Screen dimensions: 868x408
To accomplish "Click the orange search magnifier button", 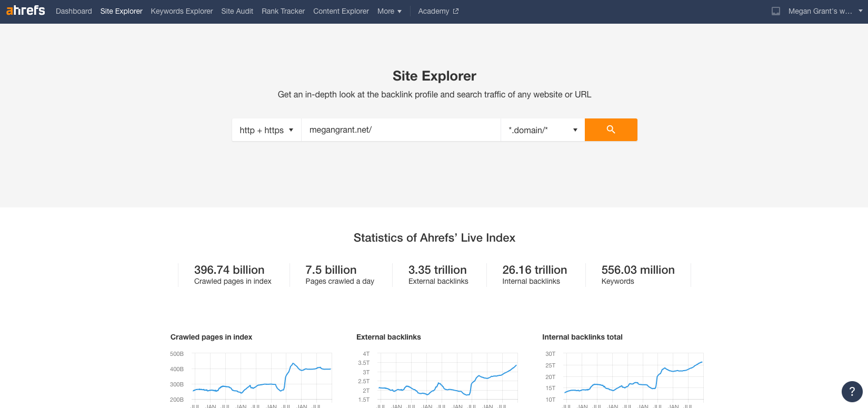I will tap(611, 130).
